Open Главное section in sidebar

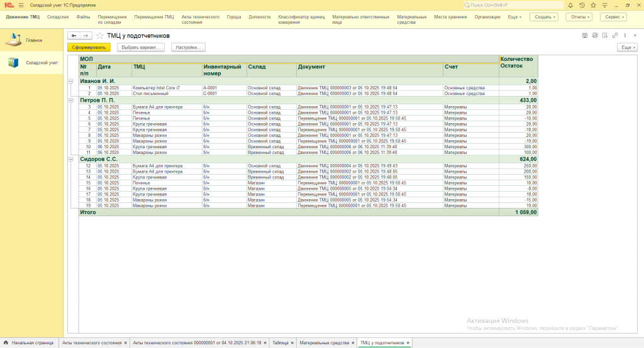pos(31,40)
